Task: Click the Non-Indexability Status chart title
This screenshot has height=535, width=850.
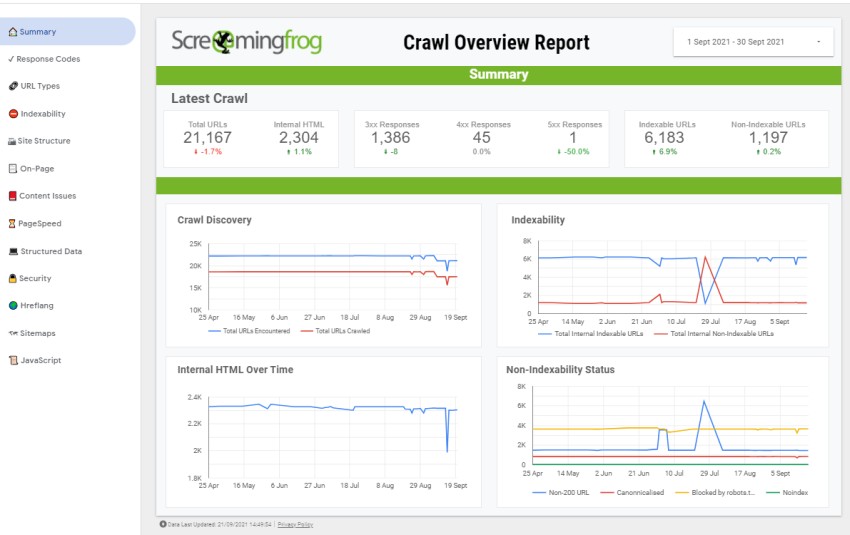Action: click(560, 370)
